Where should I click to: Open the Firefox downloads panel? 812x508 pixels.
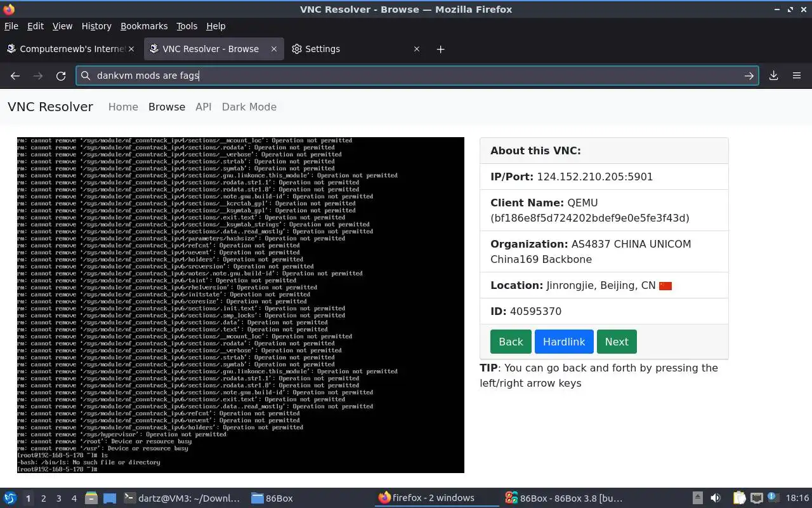774,76
